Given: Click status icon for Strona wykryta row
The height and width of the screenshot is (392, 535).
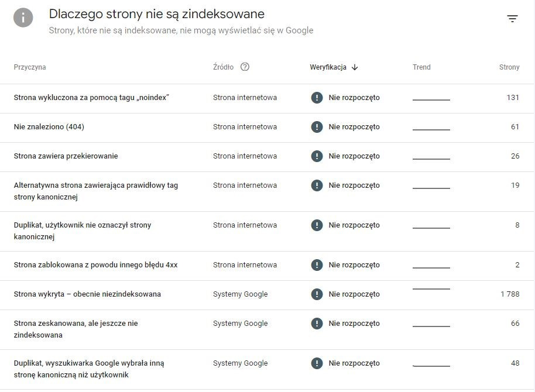Looking at the screenshot, I should tap(317, 294).
